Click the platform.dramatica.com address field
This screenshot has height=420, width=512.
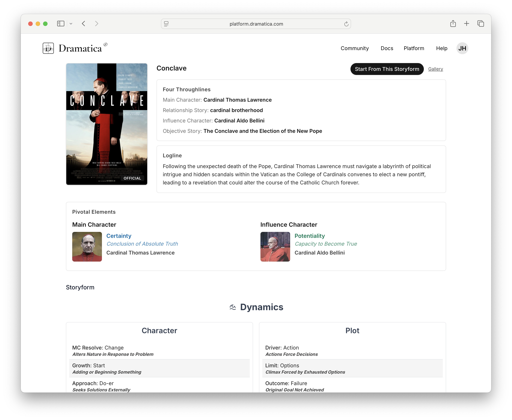click(x=256, y=24)
